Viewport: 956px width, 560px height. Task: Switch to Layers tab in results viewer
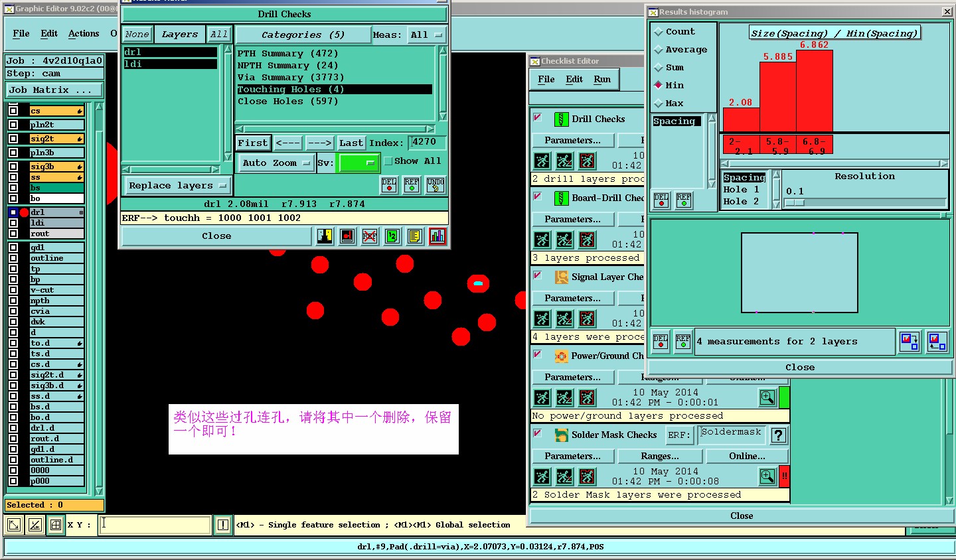click(x=180, y=35)
